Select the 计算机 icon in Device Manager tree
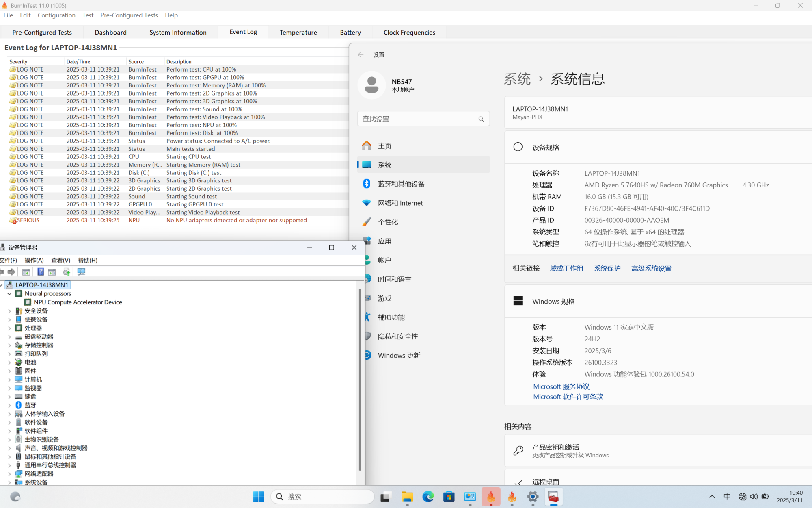812x508 pixels. [19, 379]
